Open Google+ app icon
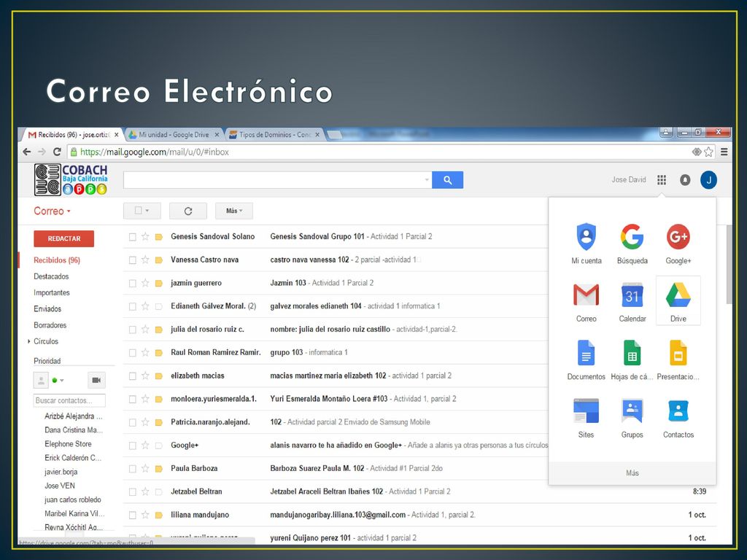Viewport: 747px width, 560px height. pyautogui.click(x=678, y=244)
